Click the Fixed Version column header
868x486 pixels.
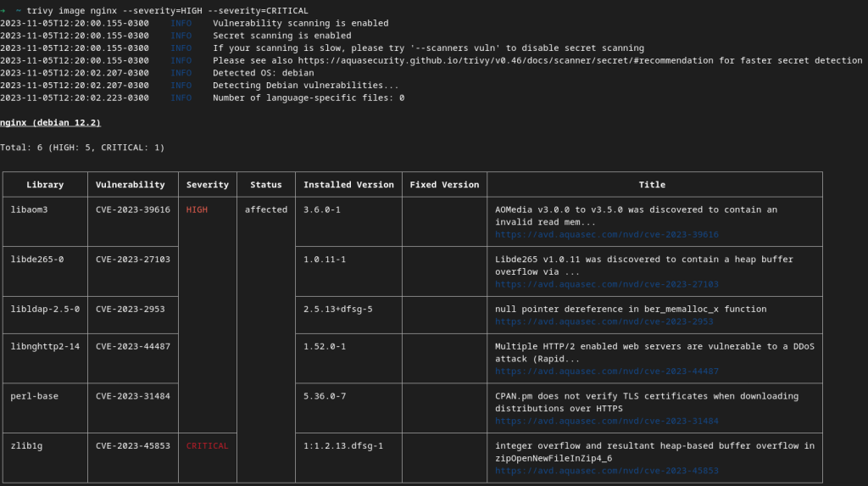pyautogui.click(x=444, y=185)
